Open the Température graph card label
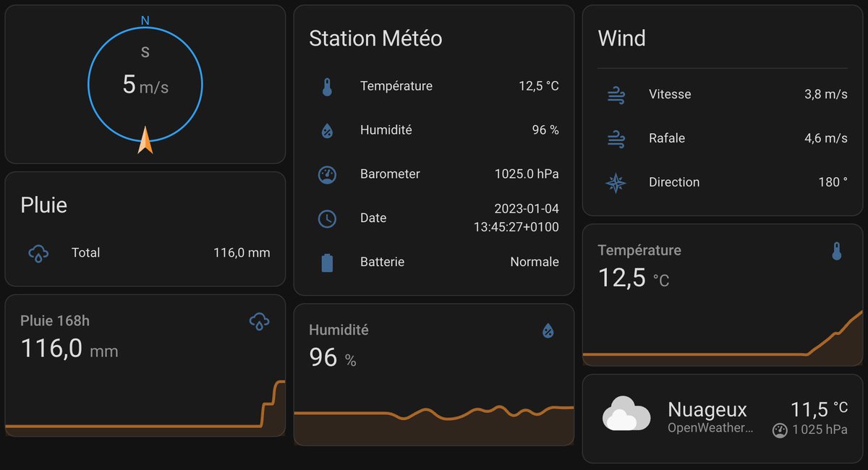Image resolution: width=868 pixels, height=470 pixels. [639, 250]
